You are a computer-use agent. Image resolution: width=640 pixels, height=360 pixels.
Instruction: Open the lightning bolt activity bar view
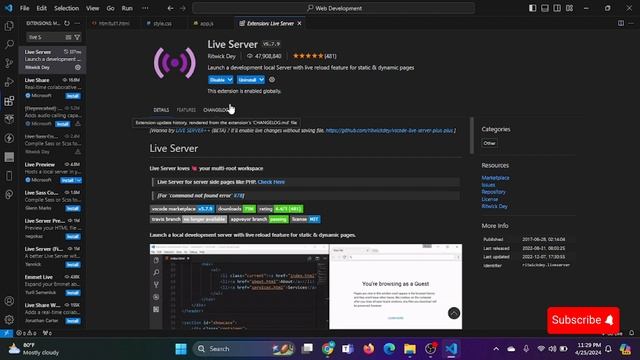click(x=9, y=138)
